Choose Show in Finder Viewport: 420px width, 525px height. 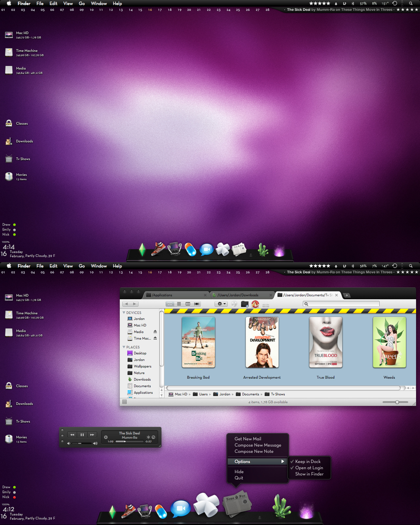[309, 474]
